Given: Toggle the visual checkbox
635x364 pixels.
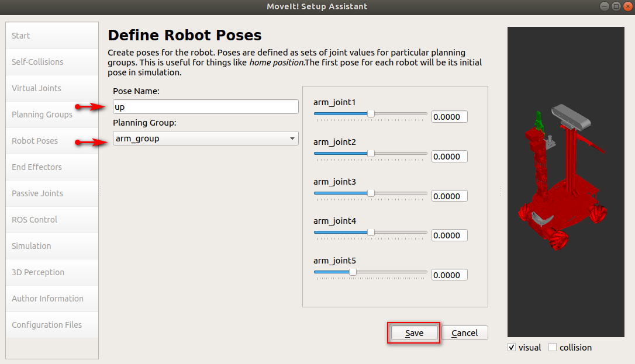Looking at the screenshot, I should (x=512, y=348).
